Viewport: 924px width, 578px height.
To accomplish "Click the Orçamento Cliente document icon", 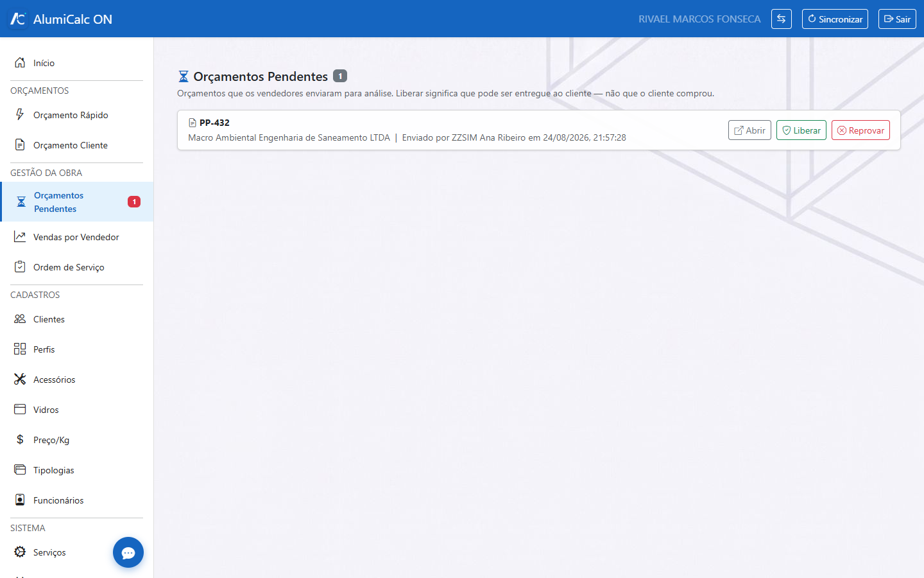I will [20, 144].
